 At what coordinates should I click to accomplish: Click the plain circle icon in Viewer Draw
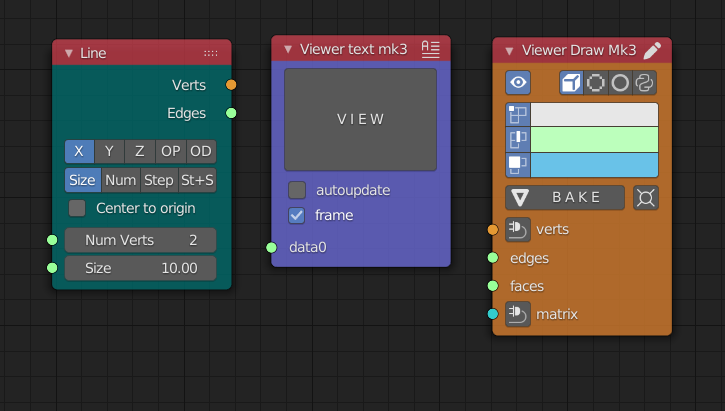[620, 83]
